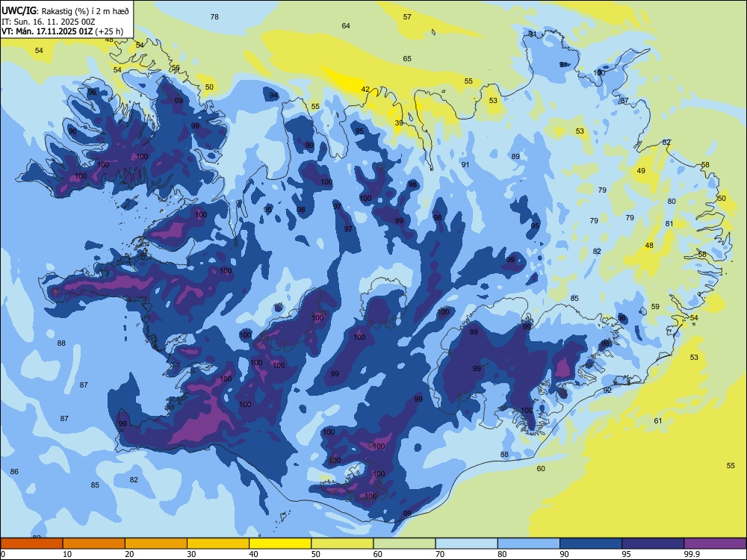747x560 pixels.
Task: Click the 10–20 orange legend swatch
Action: point(94,544)
